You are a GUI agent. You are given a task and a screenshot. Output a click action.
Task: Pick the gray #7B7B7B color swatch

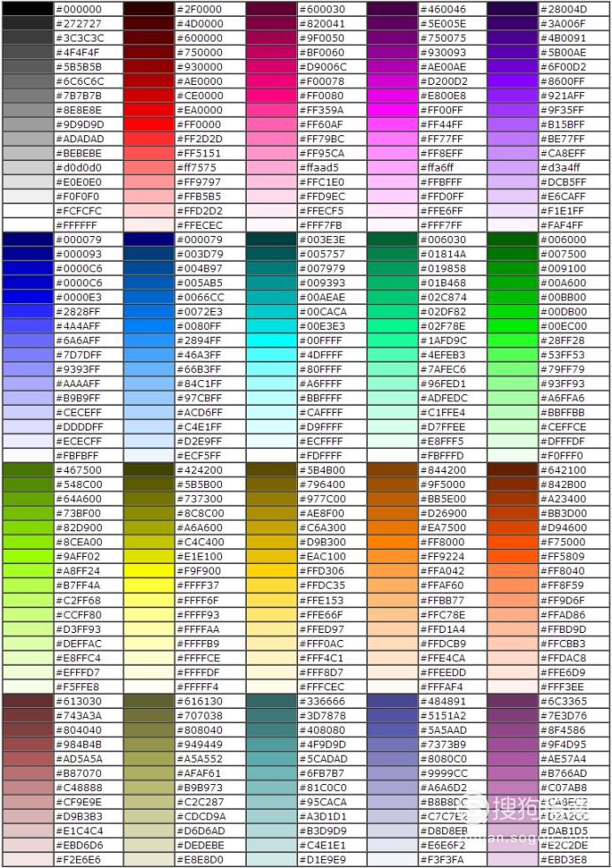coord(27,95)
